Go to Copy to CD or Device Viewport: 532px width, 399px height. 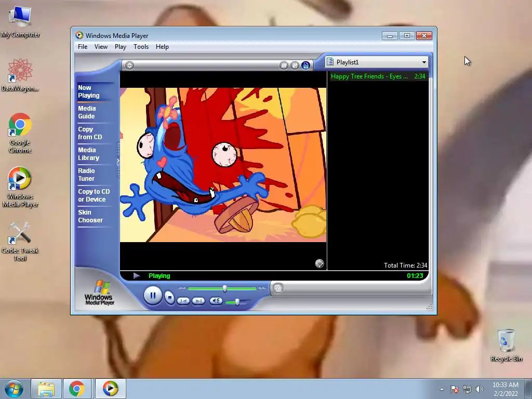pyautogui.click(x=95, y=195)
